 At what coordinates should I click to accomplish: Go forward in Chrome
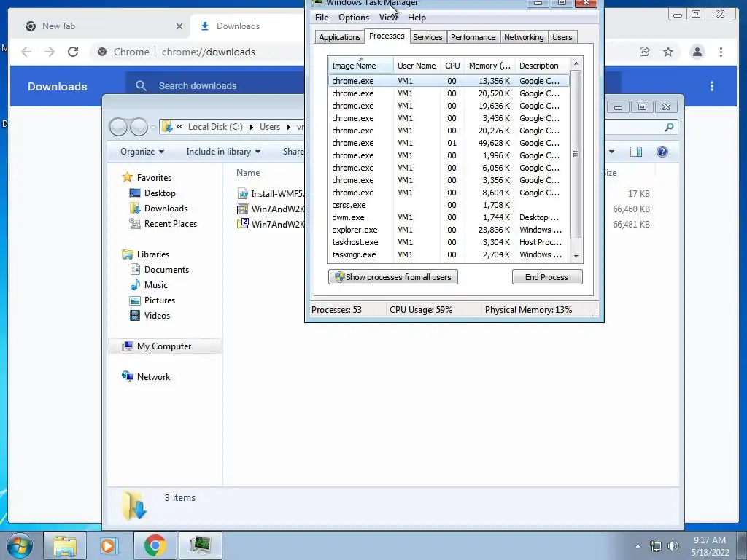coord(50,52)
